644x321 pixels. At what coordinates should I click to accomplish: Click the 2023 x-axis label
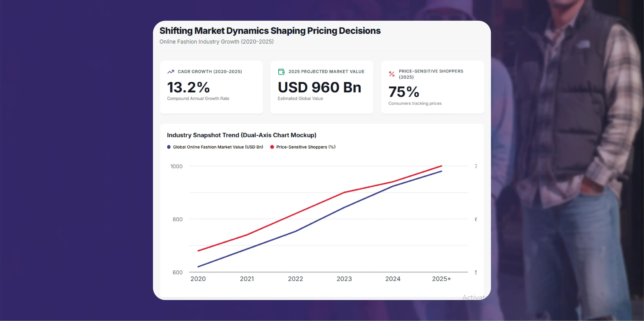click(x=344, y=279)
